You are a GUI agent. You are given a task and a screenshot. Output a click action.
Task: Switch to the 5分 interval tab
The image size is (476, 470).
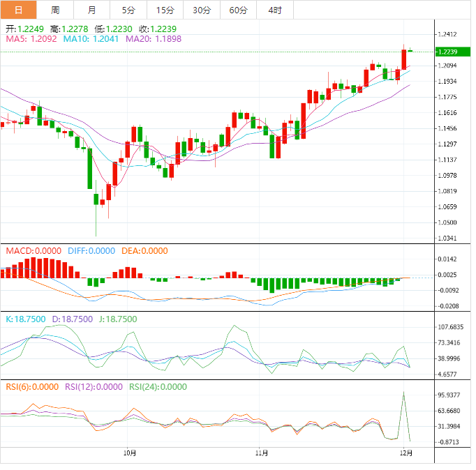(128, 10)
